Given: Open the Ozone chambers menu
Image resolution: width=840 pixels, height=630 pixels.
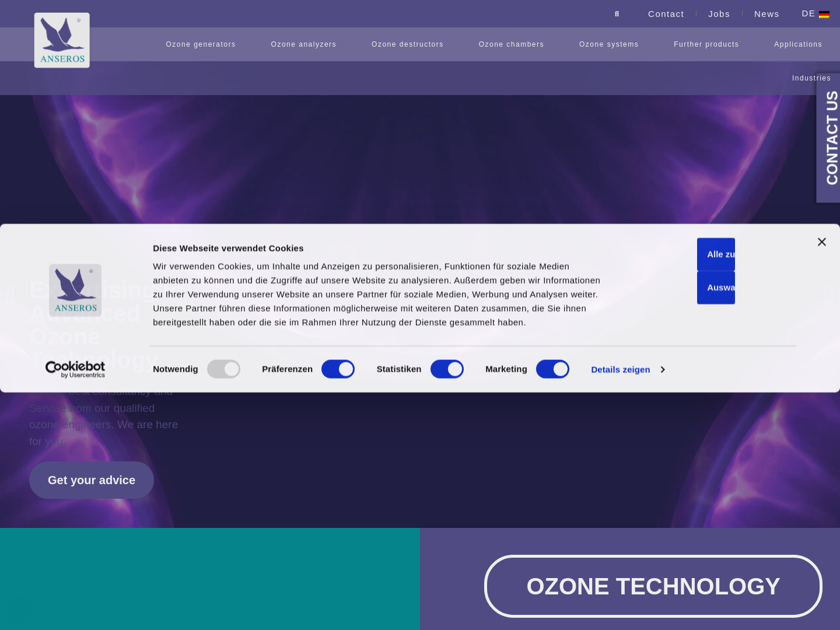Looking at the screenshot, I should click(511, 44).
